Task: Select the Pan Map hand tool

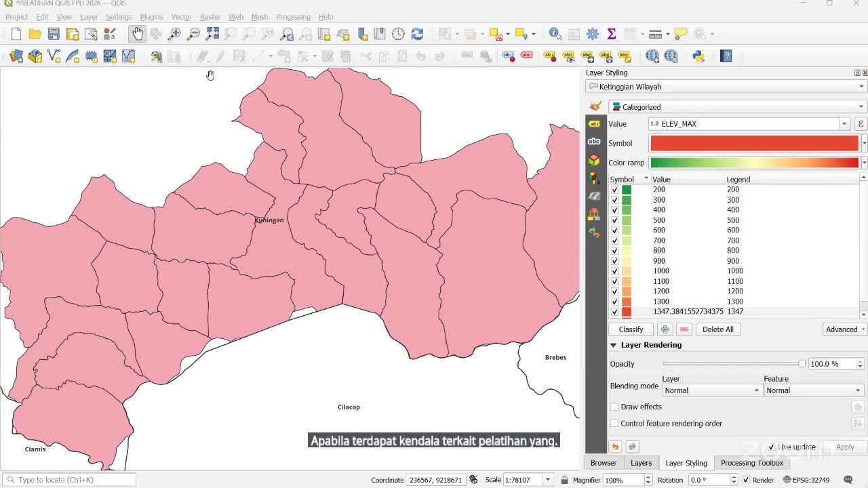Action: pyautogui.click(x=138, y=34)
